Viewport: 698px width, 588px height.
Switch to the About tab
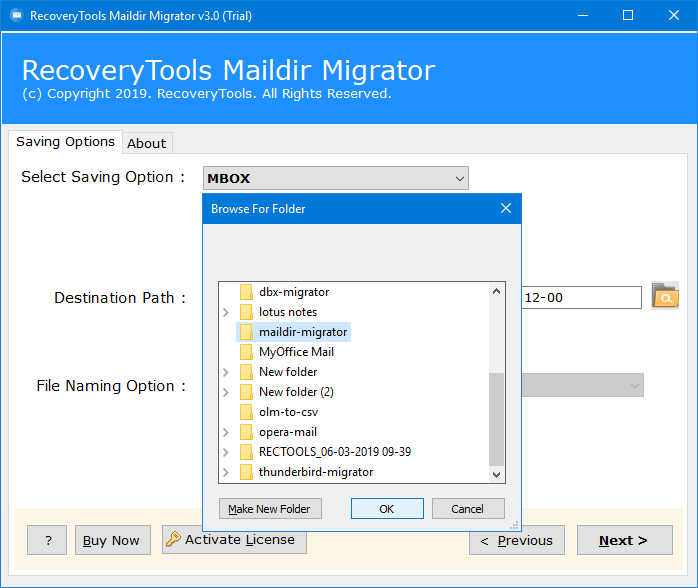pos(146,143)
